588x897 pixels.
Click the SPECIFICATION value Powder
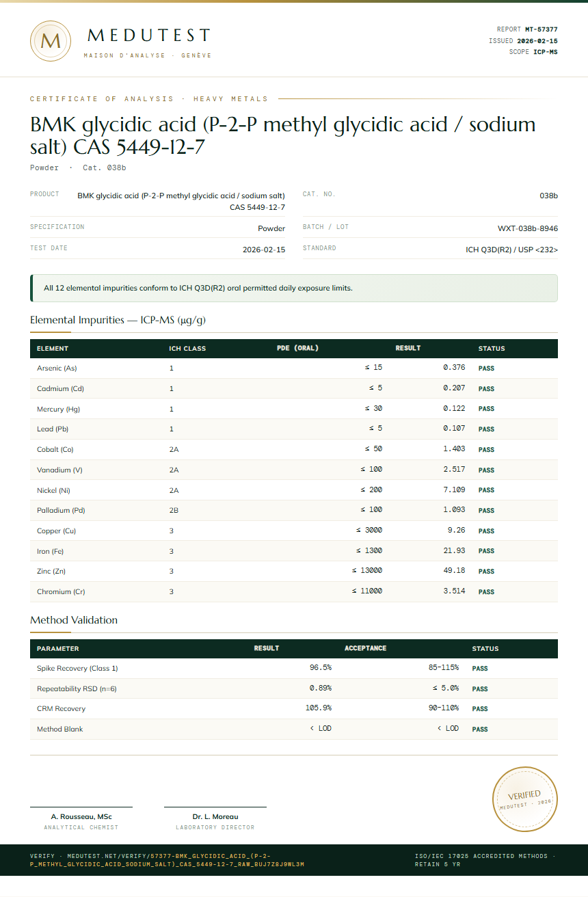click(271, 228)
